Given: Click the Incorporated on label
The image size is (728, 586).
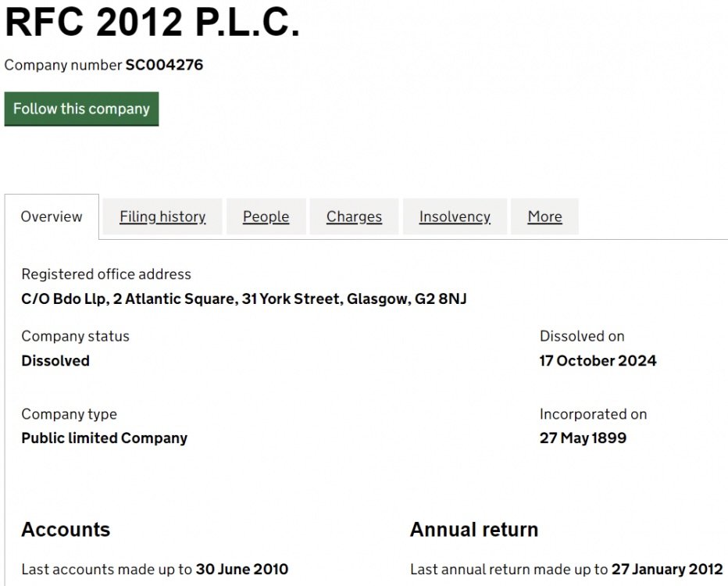Looking at the screenshot, I should click(x=593, y=414).
